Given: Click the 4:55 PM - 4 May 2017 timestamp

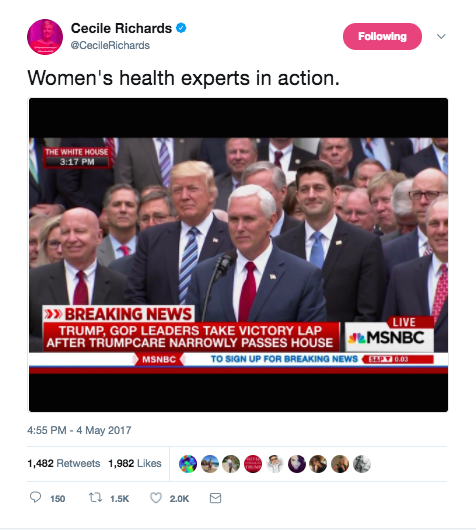Looking at the screenshot, I should coord(79,430).
